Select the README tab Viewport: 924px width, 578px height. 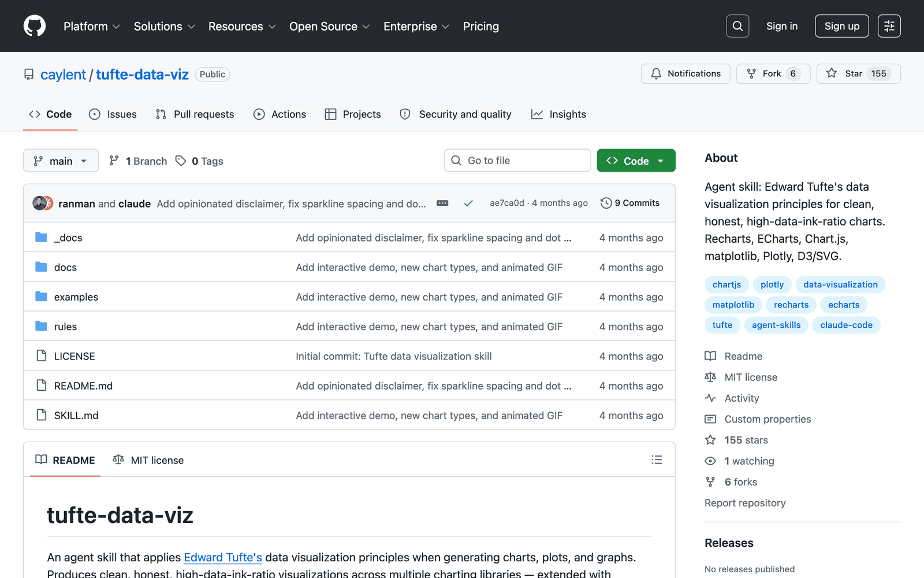tap(65, 460)
